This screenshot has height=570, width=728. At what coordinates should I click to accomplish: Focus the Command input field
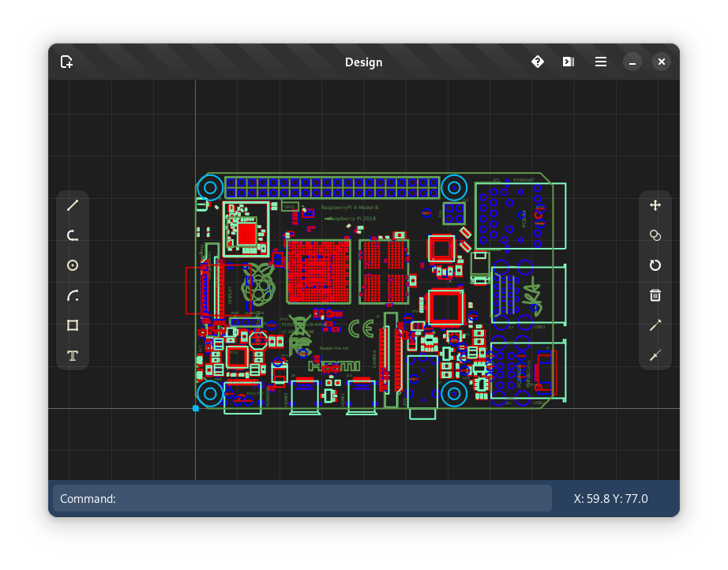(302, 498)
